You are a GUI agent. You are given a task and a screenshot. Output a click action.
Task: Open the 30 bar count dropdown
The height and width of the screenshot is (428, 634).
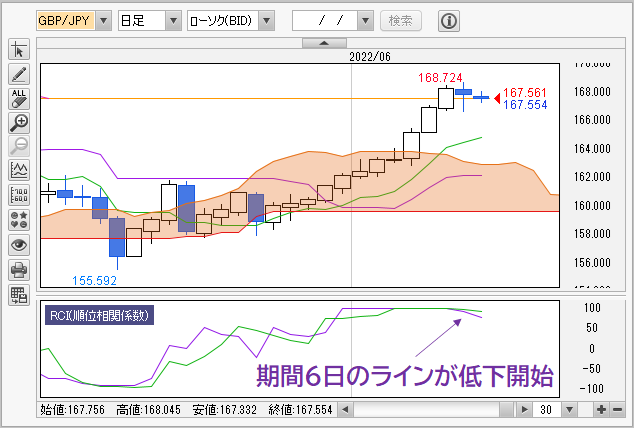(x=569, y=410)
